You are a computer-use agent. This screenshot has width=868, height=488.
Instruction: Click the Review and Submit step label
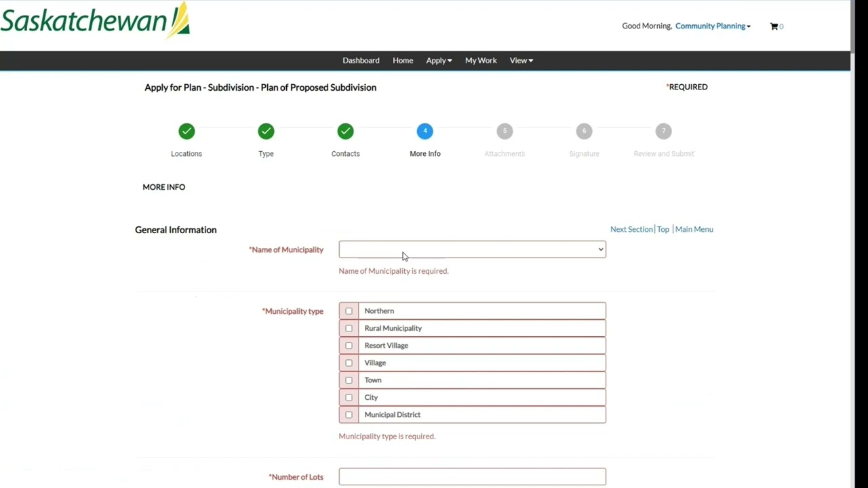(663, 154)
